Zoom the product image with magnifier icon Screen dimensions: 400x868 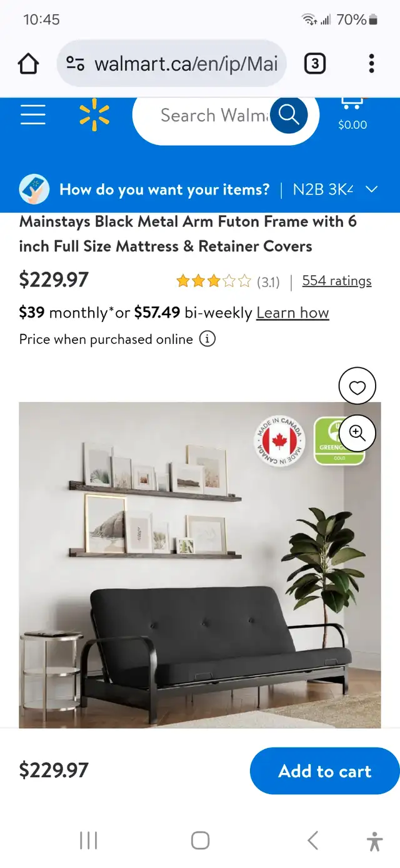coord(357,433)
